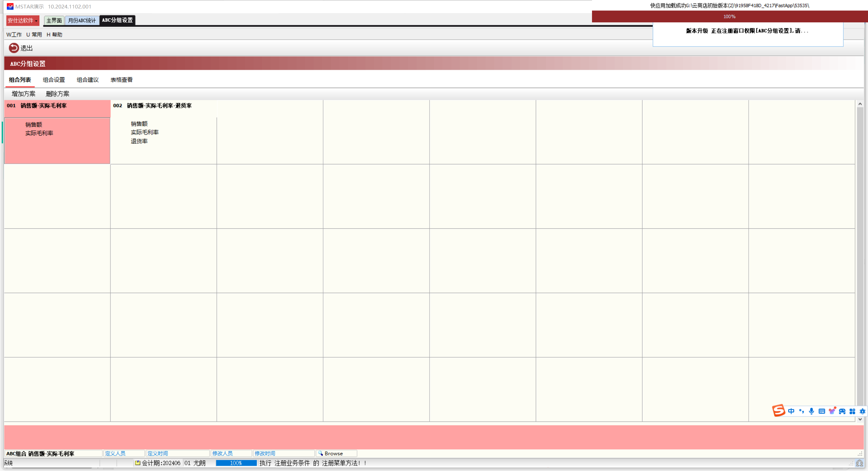Open the soft keyboard icon in IME bar
The width and height of the screenshot is (868, 471).
822,411
